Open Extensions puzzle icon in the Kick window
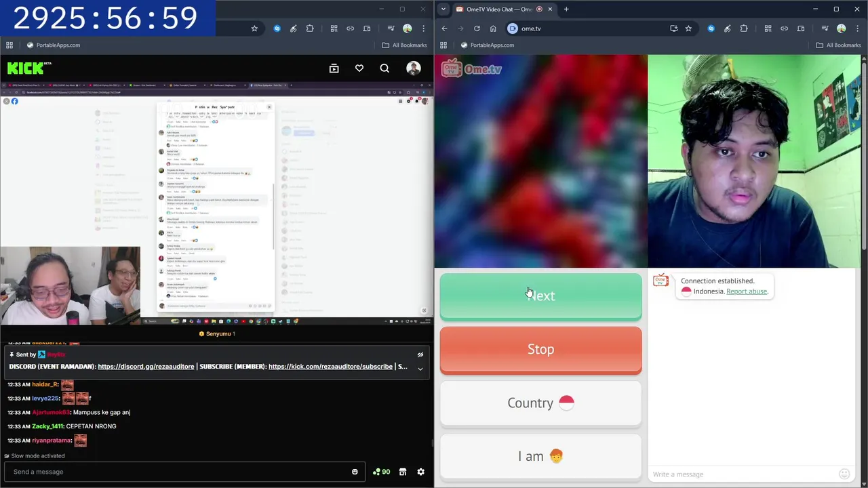 coord(310,28)
